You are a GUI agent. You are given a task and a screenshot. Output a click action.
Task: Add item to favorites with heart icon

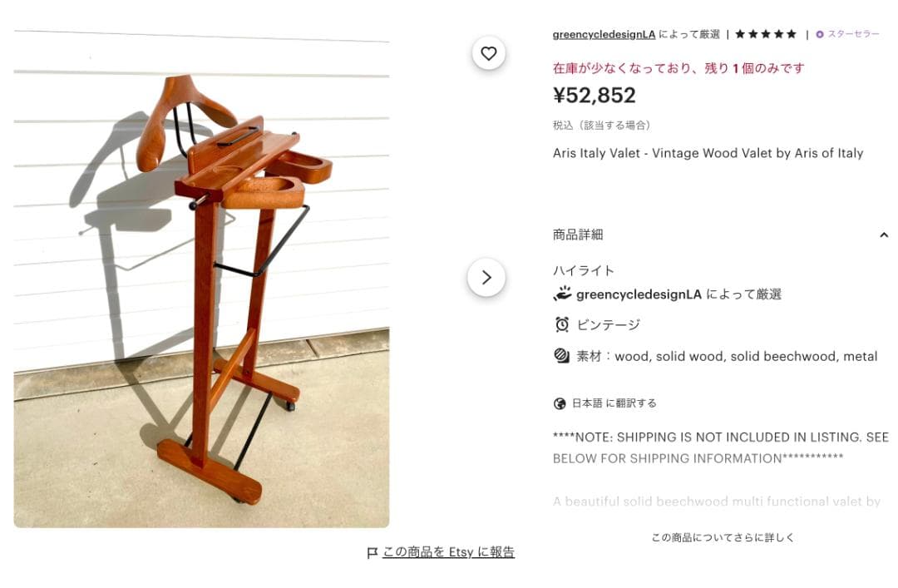click(x=489, y=53)
